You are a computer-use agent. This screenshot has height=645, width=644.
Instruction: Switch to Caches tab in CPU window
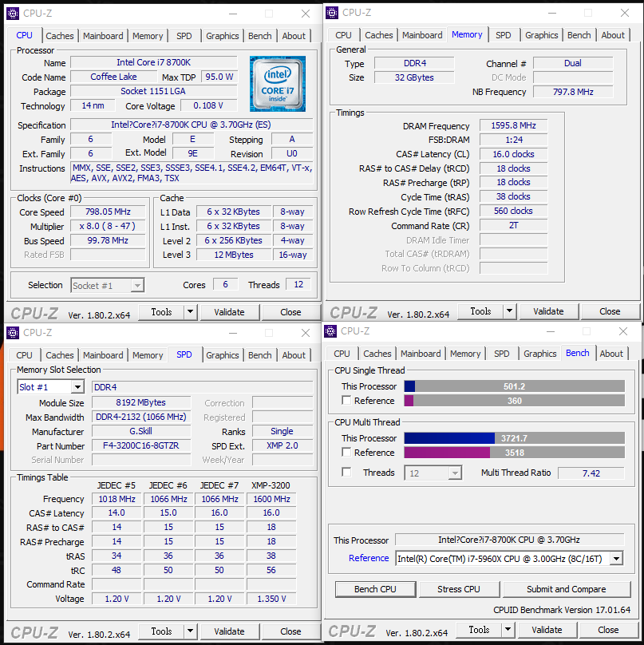coord(60,36)
